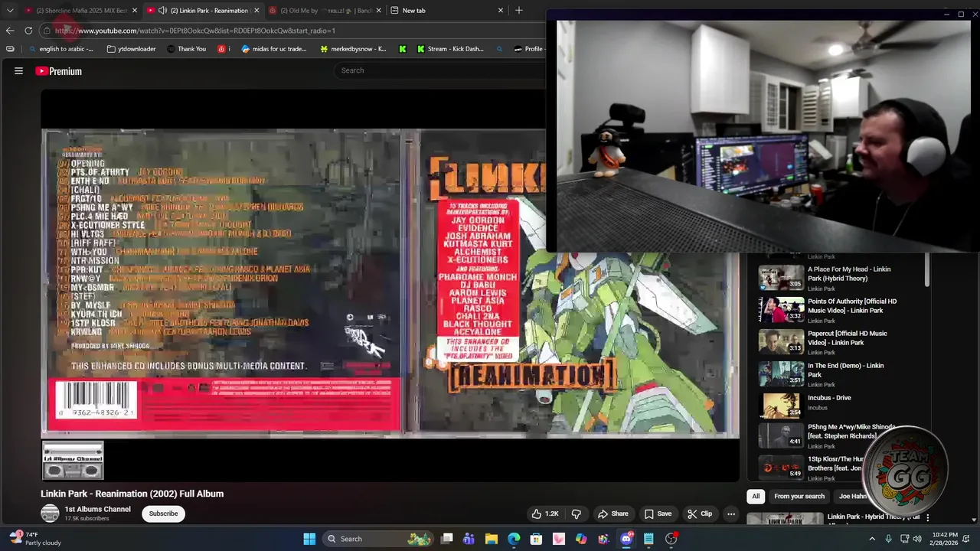Open 'Stream - Kick Dash' bookmark
Image resolution: width=980 pixels, height=551 pixels.
pyautogui.click(x=450, y=49)
